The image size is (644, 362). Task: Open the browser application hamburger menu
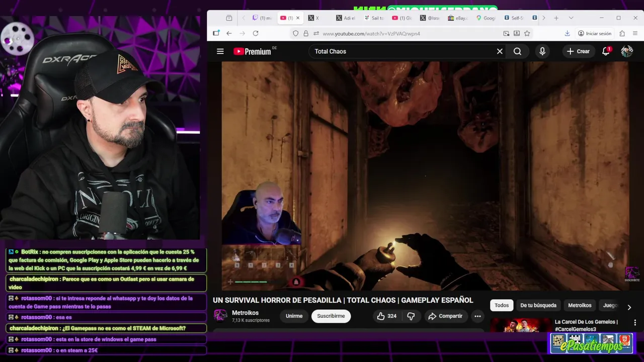[x=636, y=33]
